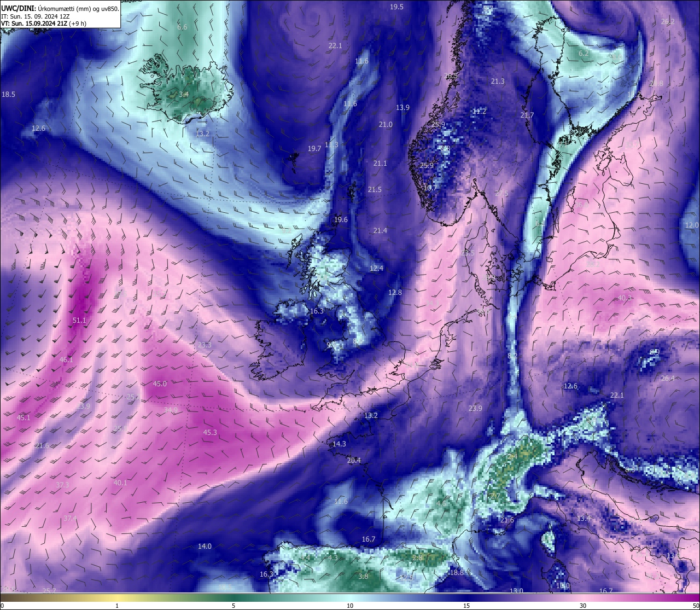Screen dimensions: 700x610
Task: Click the 20.4 value label
Action: point(354,460)
